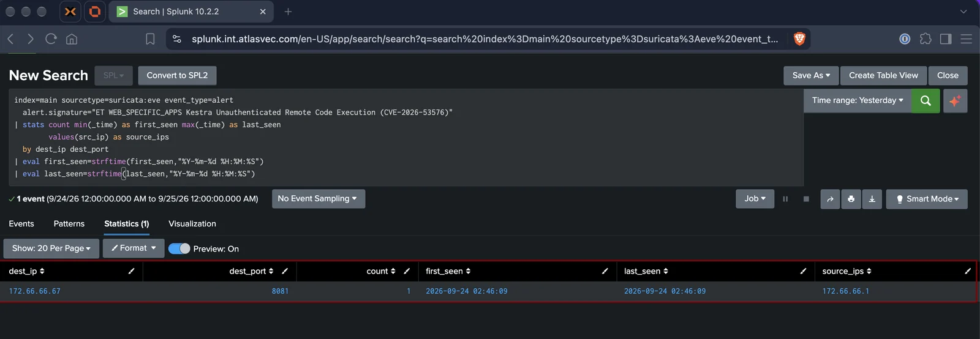Print the search results

coord(851,199)
